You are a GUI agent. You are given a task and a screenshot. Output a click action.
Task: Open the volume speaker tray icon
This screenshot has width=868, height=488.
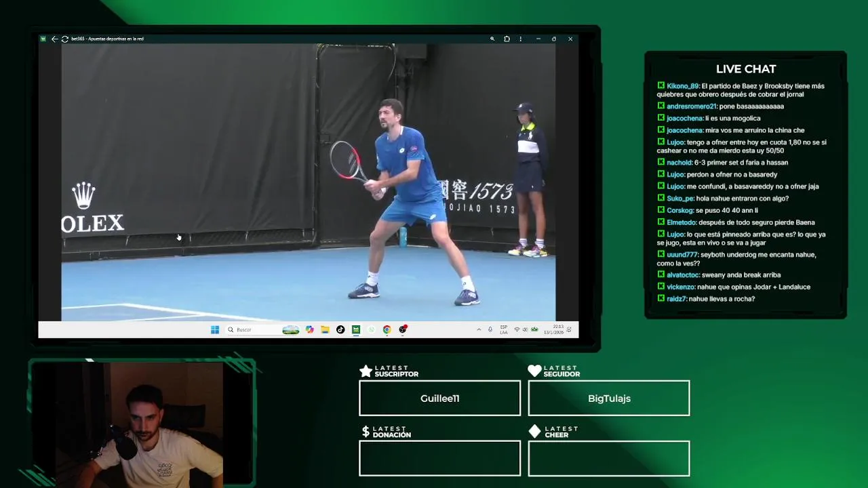tap(525, 329)
